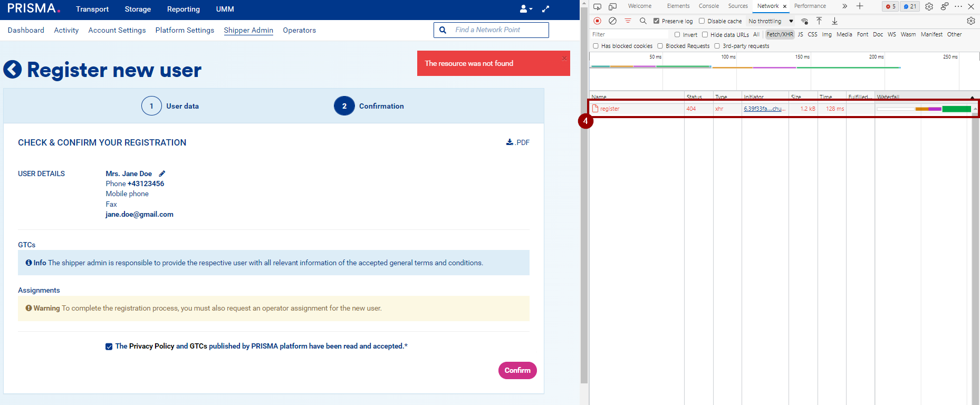Toggle fullscreen with the expand arrows icon

[545, 9]
